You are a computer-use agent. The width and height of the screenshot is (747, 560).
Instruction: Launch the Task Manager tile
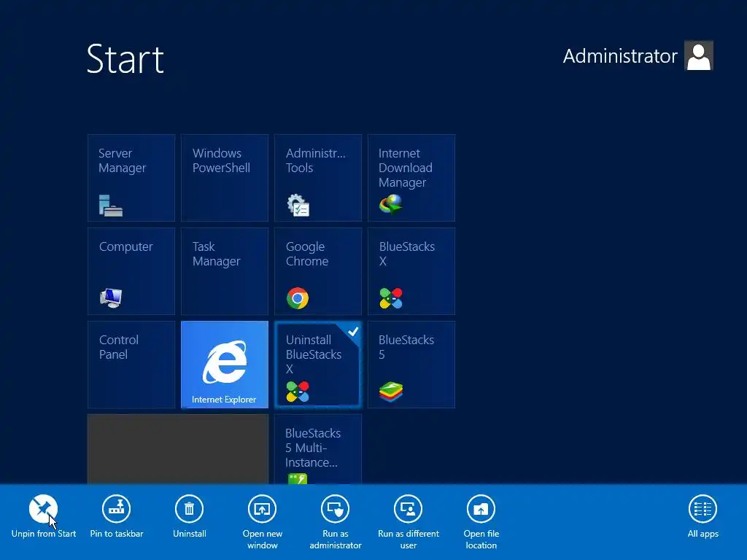pos(225,271)
